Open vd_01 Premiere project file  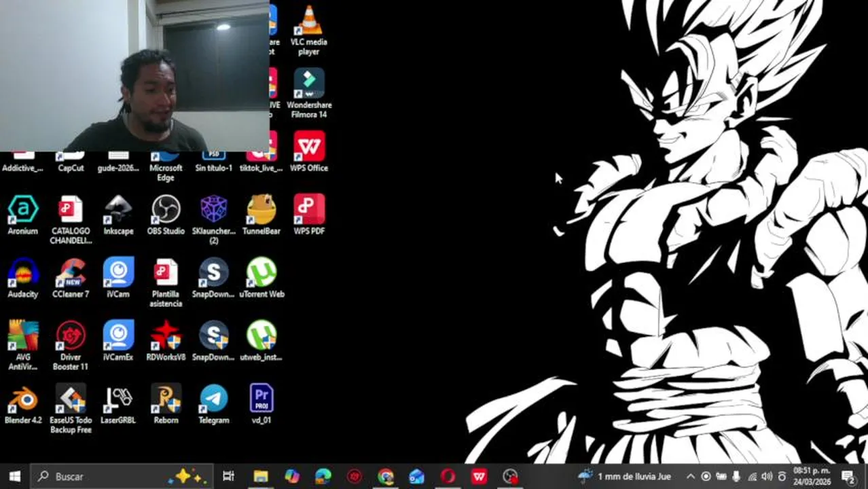[261, 404]
